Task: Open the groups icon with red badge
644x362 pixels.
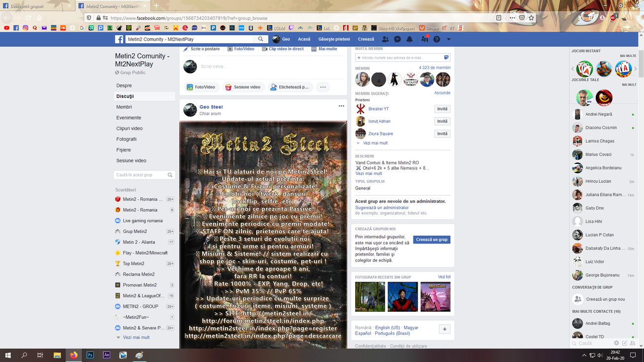Action: click(x=425, y=39)
